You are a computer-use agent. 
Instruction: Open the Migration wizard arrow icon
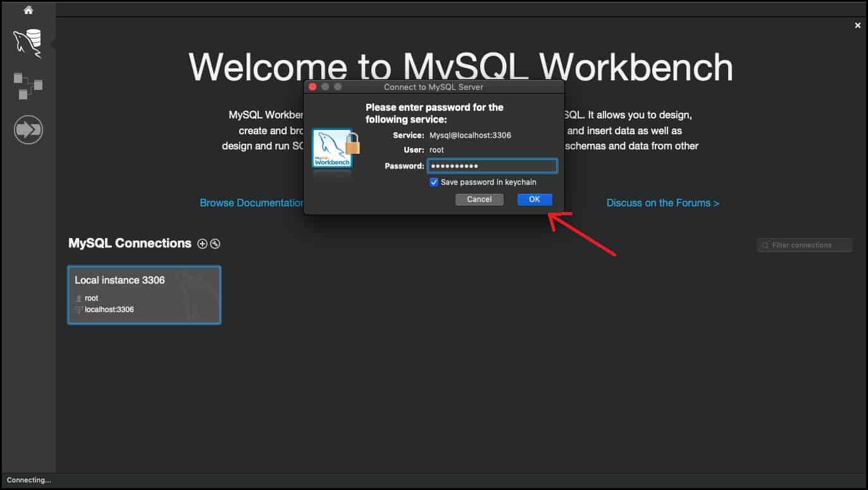28,130
